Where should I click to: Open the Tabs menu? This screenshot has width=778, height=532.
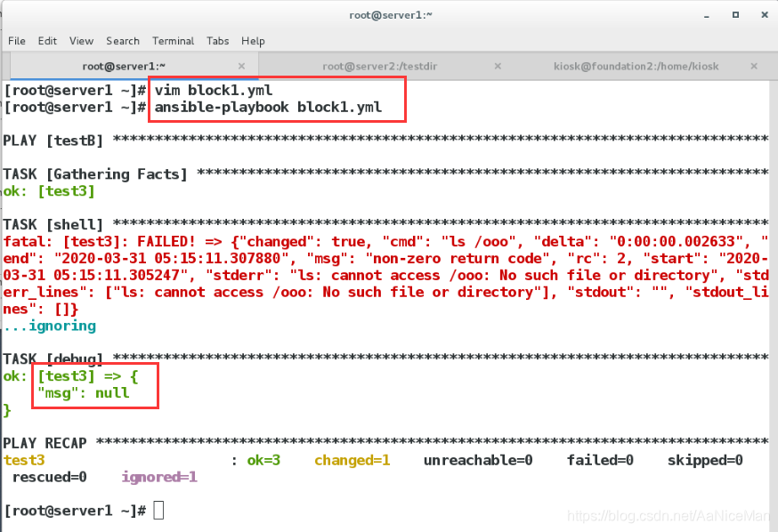(218, 41)
